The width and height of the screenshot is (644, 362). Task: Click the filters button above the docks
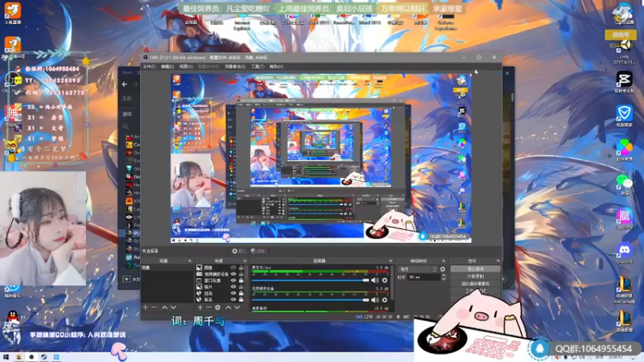click(x=258, y=251)
